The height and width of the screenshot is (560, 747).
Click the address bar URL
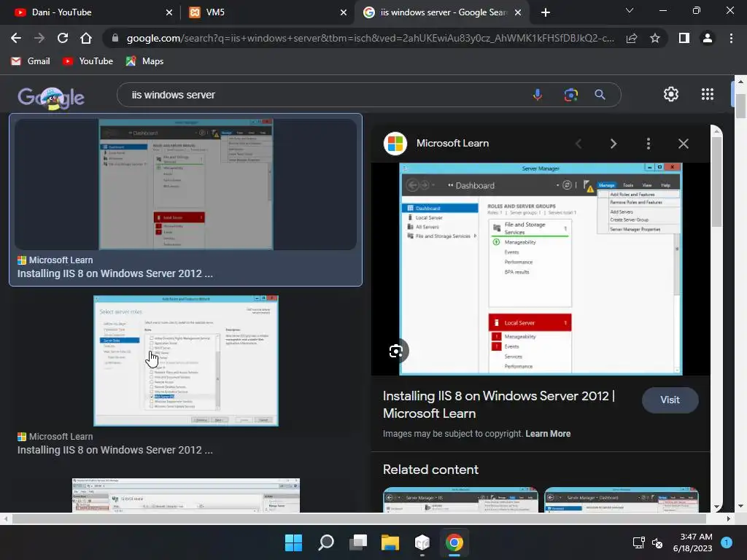pos(369,38)
